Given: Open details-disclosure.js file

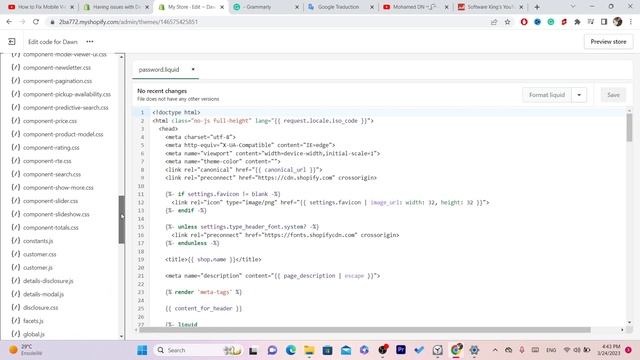Looking at the screenshot, I should pyautogui.click(x=48, y=281).
